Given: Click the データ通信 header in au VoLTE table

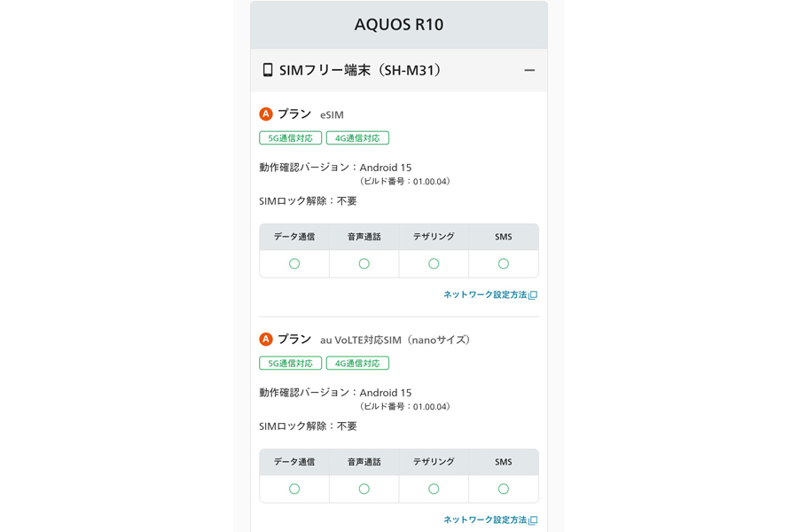Looking at the screenshot, I should click(x=294, y=462).
